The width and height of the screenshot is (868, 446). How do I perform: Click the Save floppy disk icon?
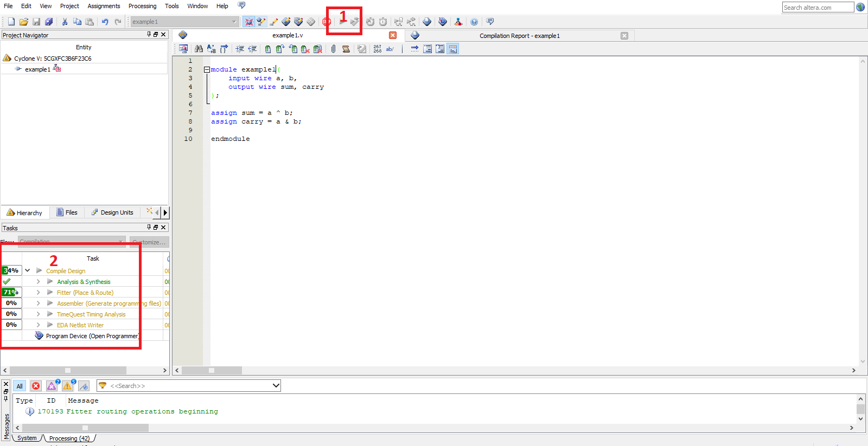[36, 22]
